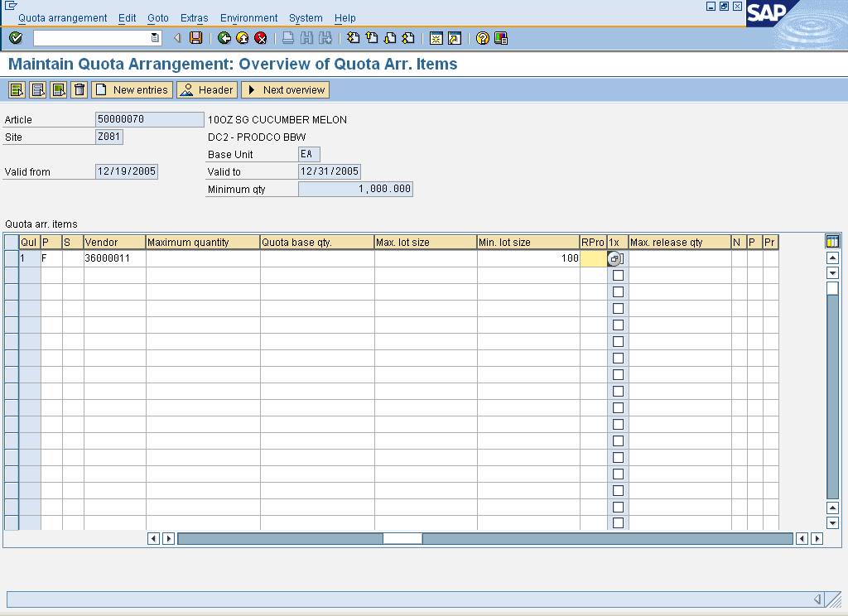848x616 pixels.
Task: Open help with the question mark icon
Action: (483, 38)
